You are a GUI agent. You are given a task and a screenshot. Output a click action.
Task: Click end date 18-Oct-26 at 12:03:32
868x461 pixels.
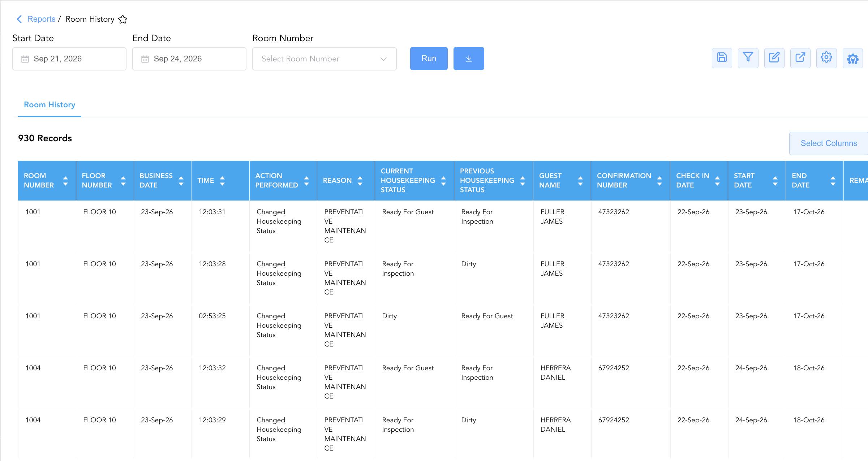tap(809, 368)
